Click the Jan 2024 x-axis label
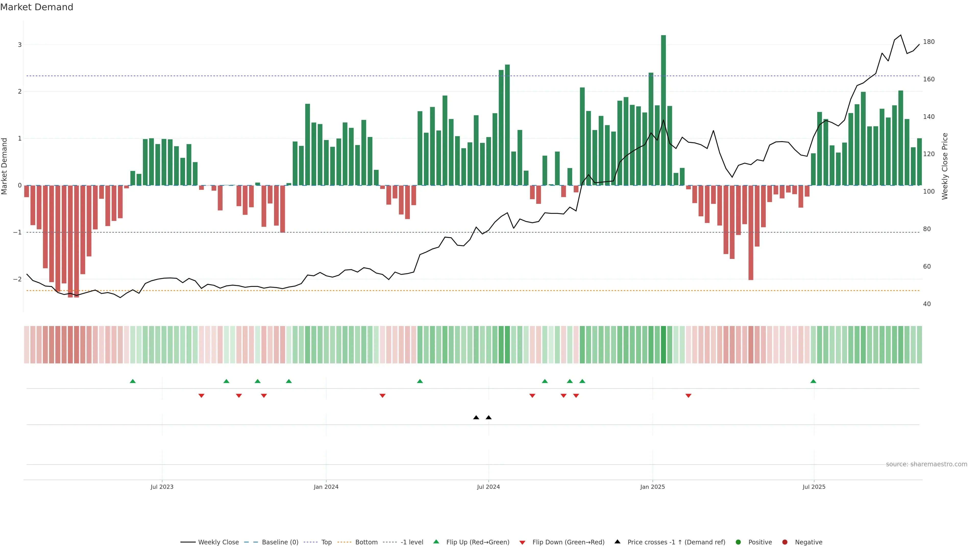This screenshot has height=551, width=980. (x=326, y=487)
